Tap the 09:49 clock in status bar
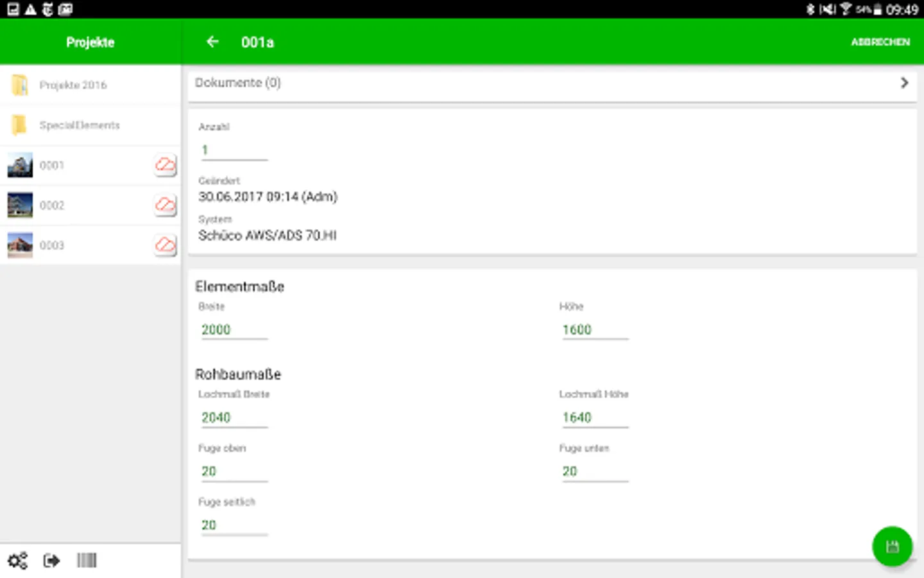The width and height of the screenshot is (924, 578). click(x=902, y=10)
